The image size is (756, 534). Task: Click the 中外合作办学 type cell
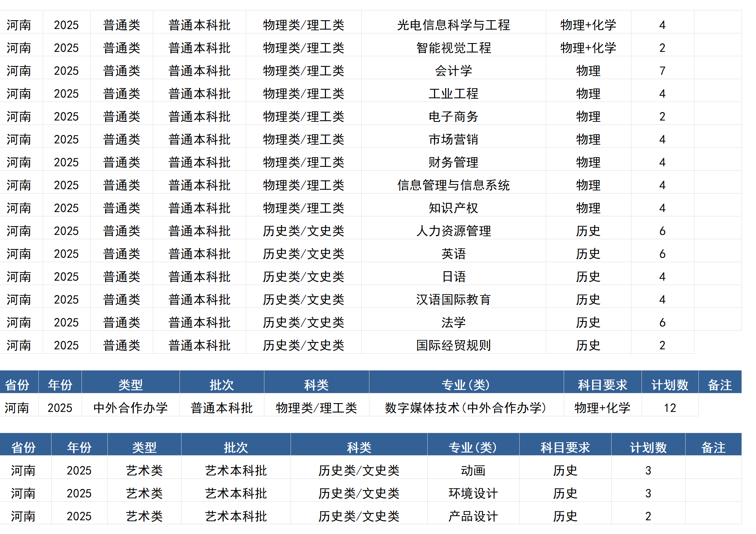pyautogui.click(x=131, y=407)
